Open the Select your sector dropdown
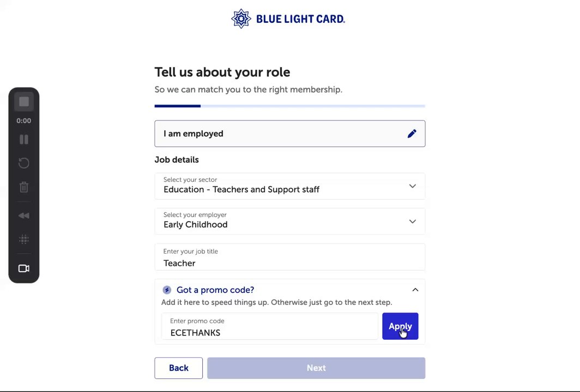The image size is (580, 392). pos(290,186)
